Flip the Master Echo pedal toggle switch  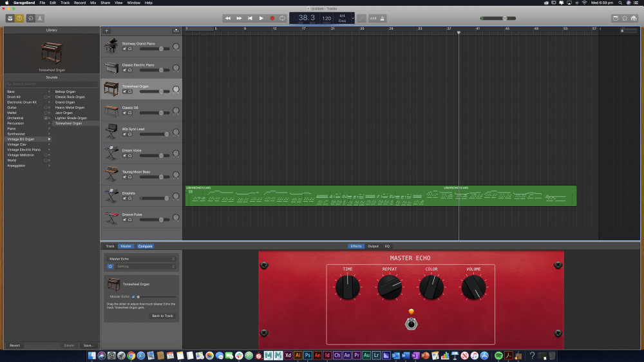click(411, 324)
